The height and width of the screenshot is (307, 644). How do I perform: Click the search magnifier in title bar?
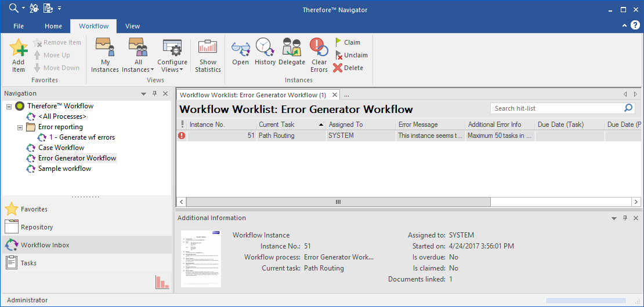13,8
